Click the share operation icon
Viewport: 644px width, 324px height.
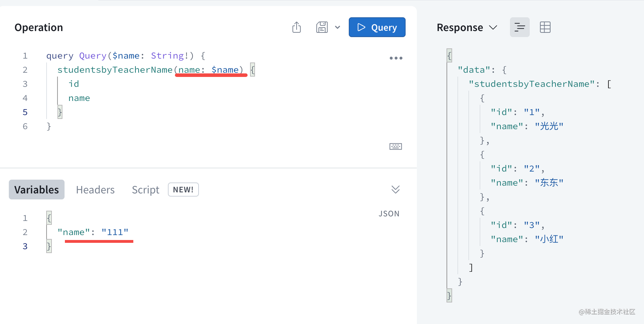tap(296, 27)
